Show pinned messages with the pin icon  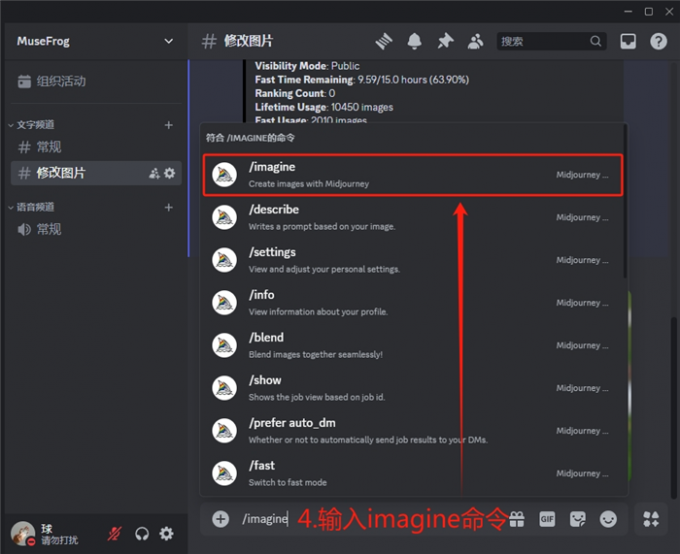click(445, 42)
